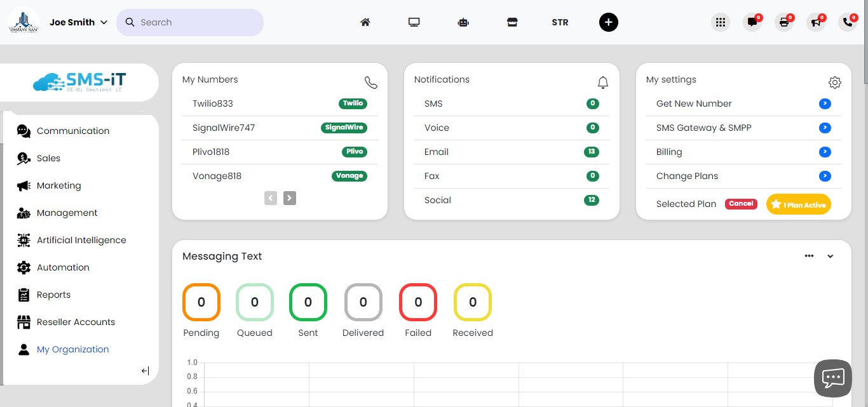Open the apps grid icon
Viewport: 868px width, 407px height.
720,22
